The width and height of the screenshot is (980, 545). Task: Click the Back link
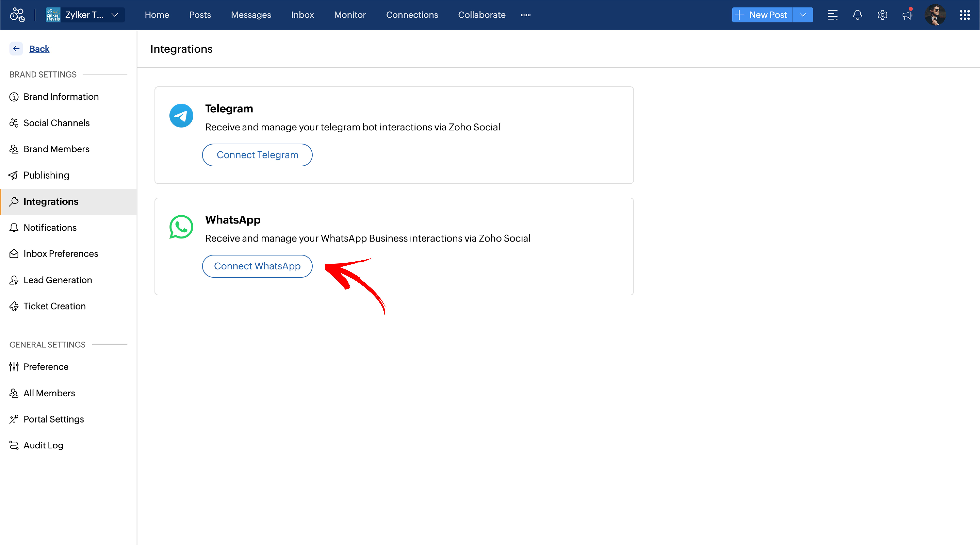39,49
